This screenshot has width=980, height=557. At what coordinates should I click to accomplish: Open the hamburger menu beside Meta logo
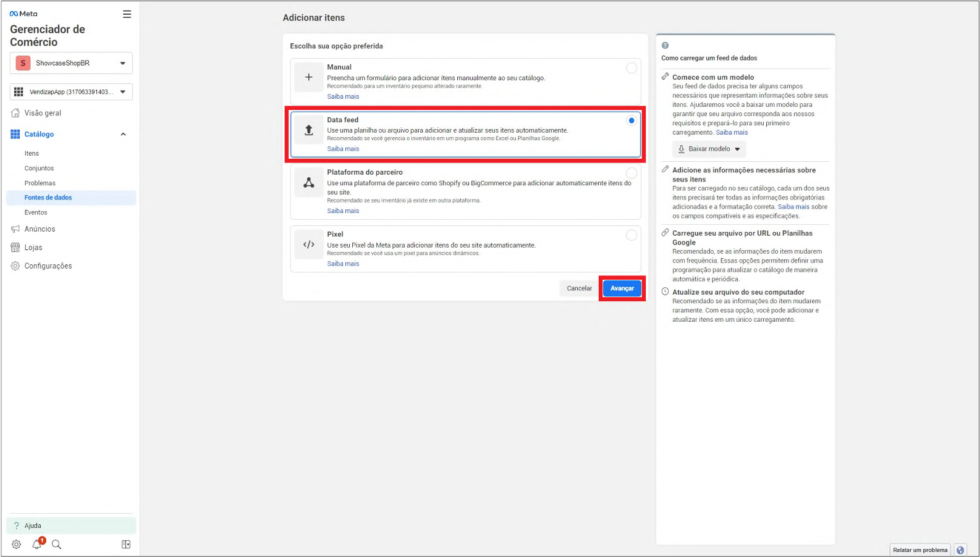click(x=127, y=14)
